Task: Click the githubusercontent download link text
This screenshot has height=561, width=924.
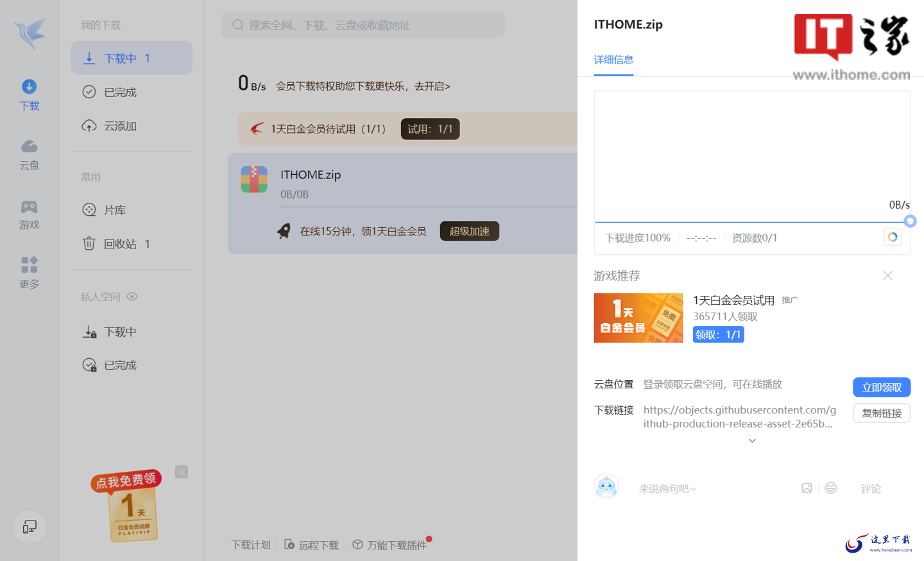Action: click(740, 417)
